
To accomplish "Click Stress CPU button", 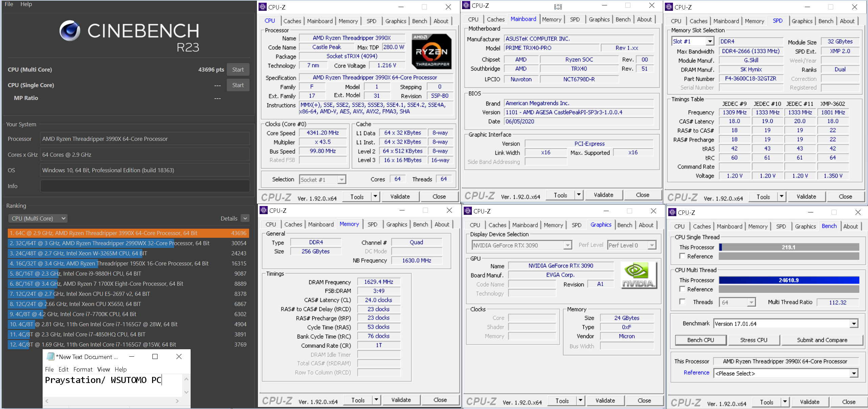I will tap(754, 340).
